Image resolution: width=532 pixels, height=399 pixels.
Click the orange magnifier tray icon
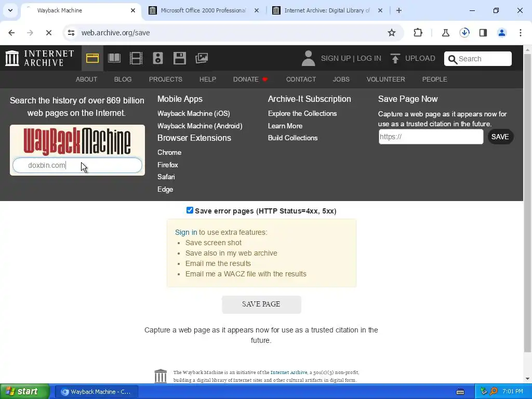coord(494,391)
